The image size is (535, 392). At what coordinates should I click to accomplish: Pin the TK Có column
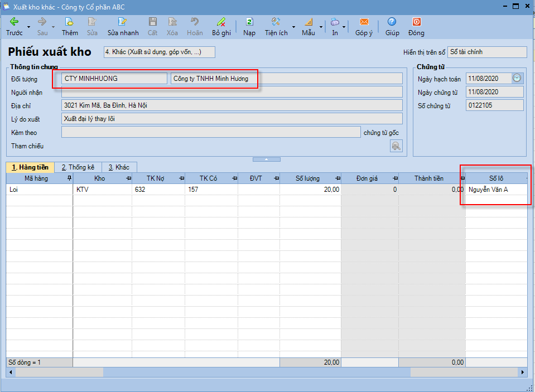point(234,178)
